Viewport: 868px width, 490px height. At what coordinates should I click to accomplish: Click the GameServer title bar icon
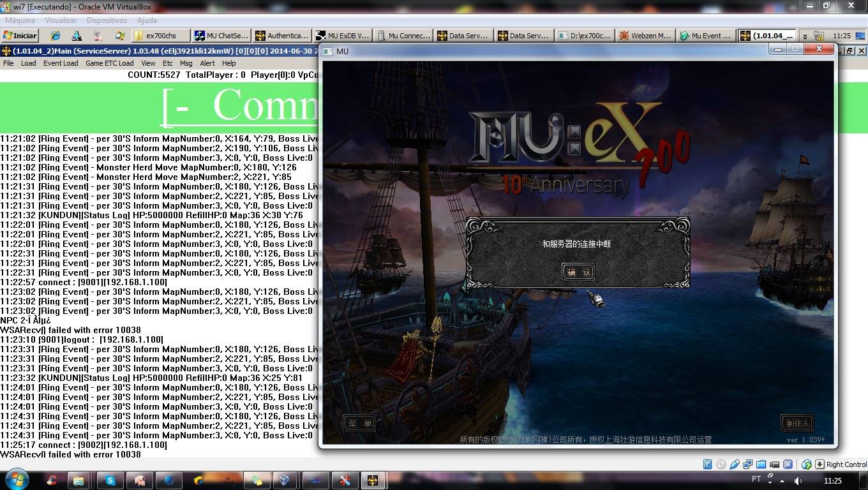click(x=6, y=51)
